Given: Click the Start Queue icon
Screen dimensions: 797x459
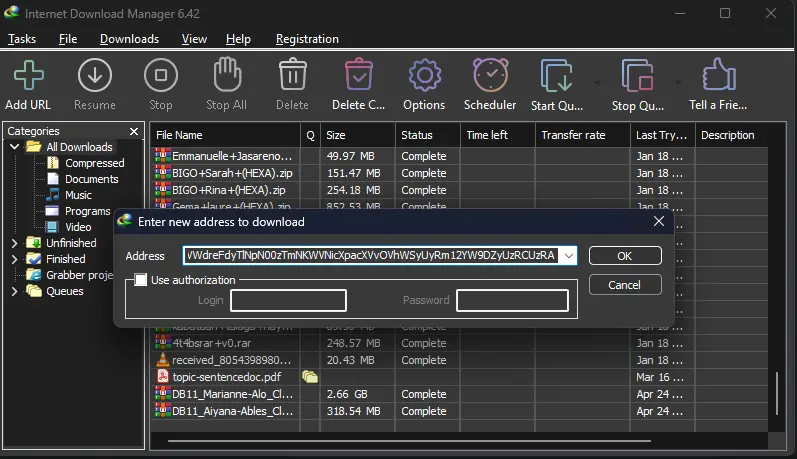Looking at the screenshot, I should tap(556, 75).
